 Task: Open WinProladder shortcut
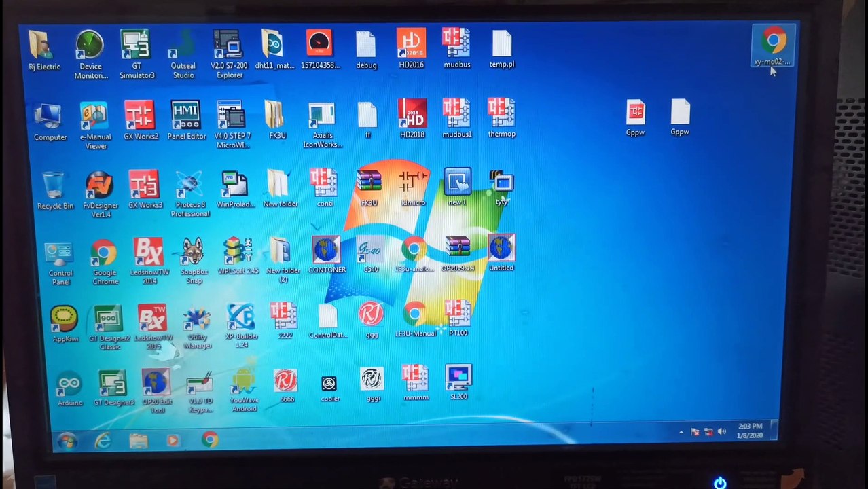click(x=235, y=189)
